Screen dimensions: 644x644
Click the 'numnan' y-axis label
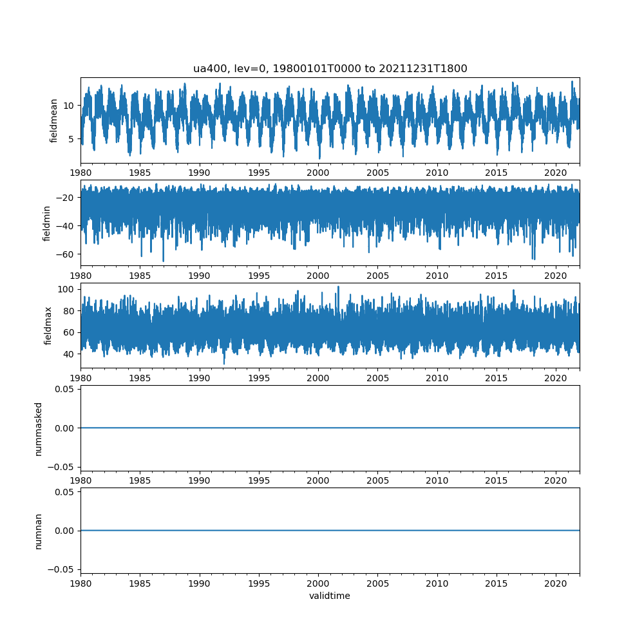pos(38,531)
